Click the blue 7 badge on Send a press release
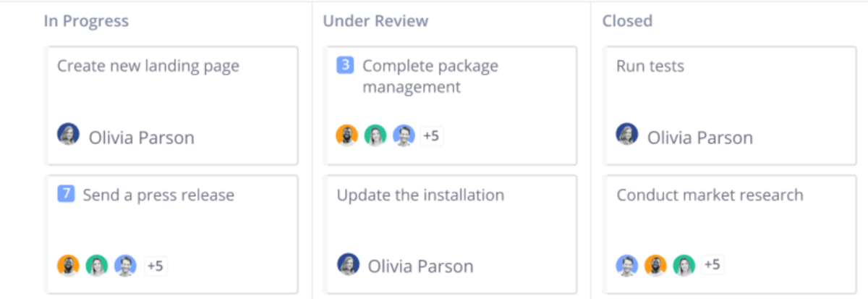 point(67,194)
